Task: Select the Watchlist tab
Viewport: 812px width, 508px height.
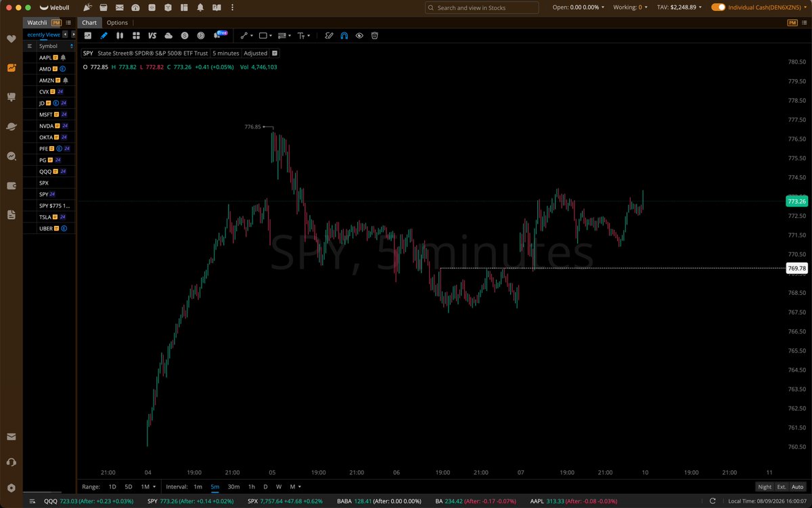Action: pos(37,22)
